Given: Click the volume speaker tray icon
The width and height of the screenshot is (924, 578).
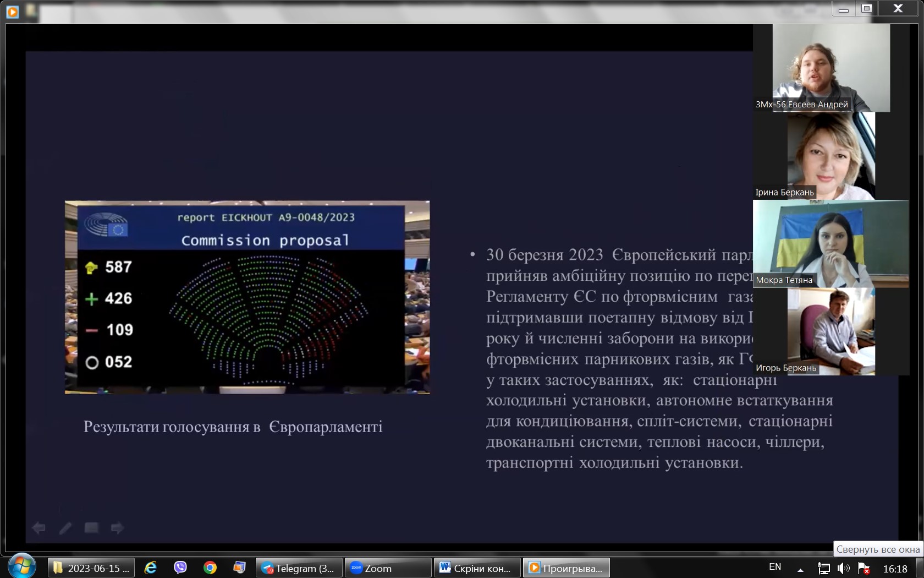Looking at the screenshot, I should [843, 568].
